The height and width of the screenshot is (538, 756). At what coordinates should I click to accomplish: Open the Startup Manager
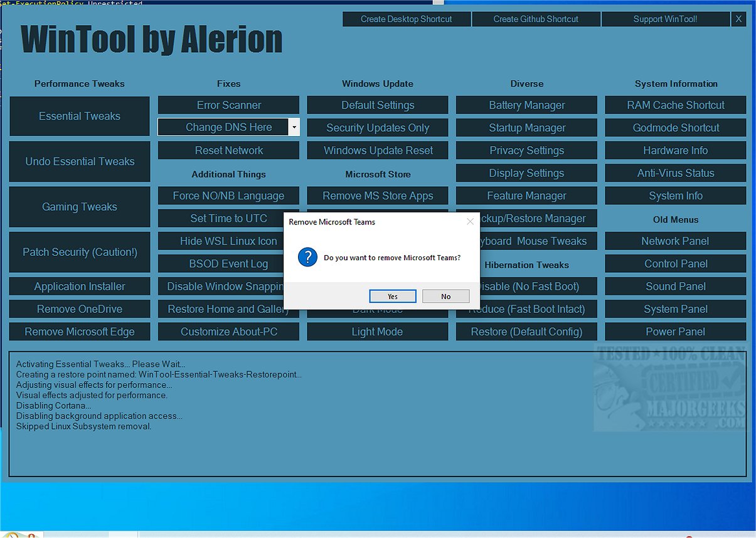pos(527,128)
